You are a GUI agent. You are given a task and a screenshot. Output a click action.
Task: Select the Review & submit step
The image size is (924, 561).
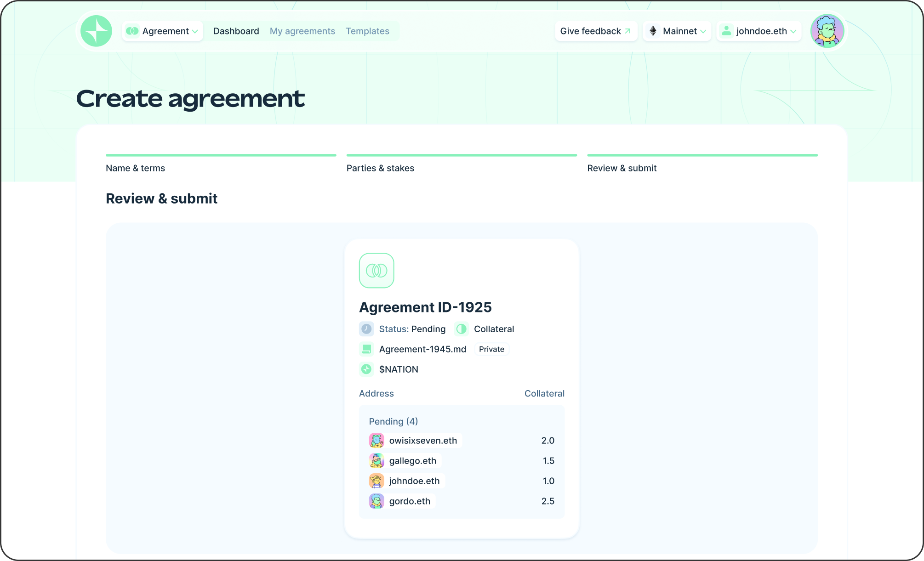pyautogui.click(x=622, y=168)
